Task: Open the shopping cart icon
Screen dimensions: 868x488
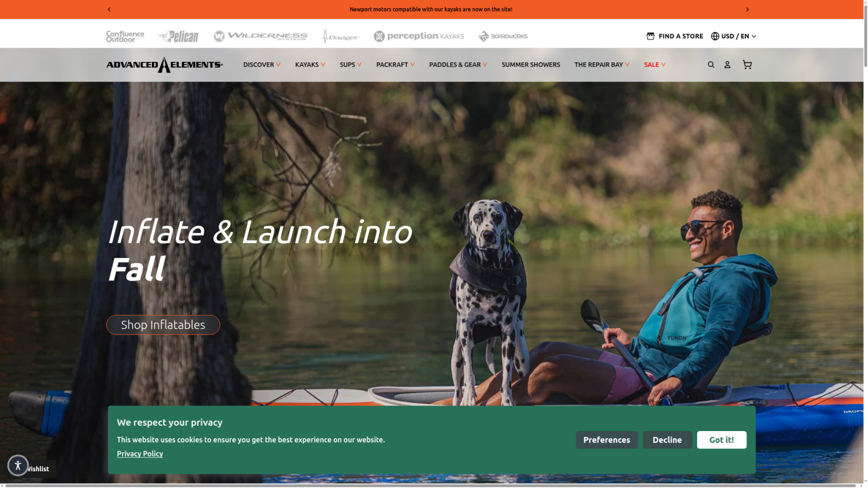Action: [x=747, y=65]
